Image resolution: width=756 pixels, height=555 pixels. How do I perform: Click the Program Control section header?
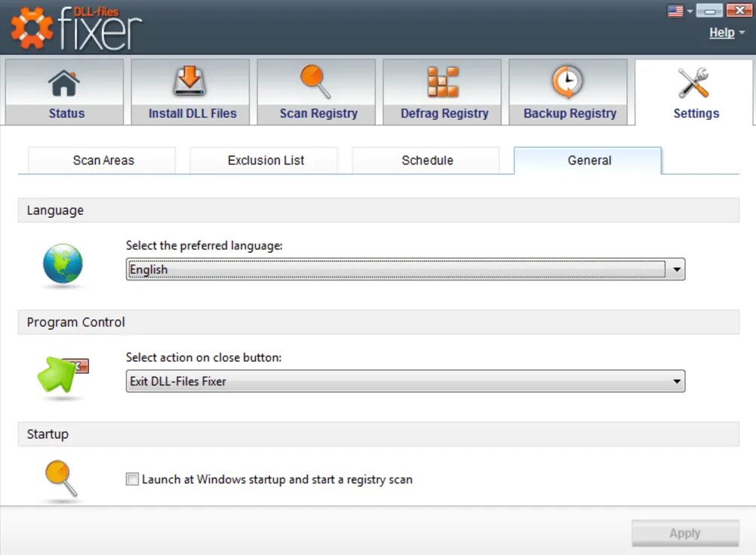[x=379, y=322]
